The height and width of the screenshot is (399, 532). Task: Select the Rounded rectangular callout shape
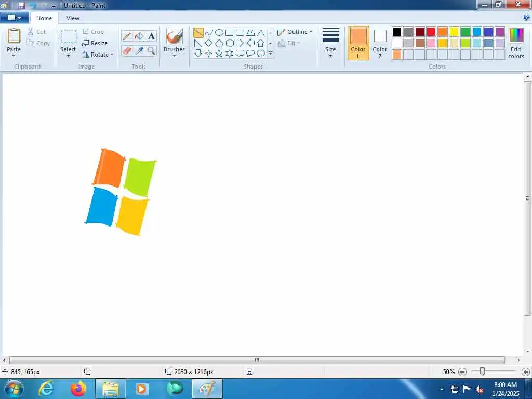(240, 54)
